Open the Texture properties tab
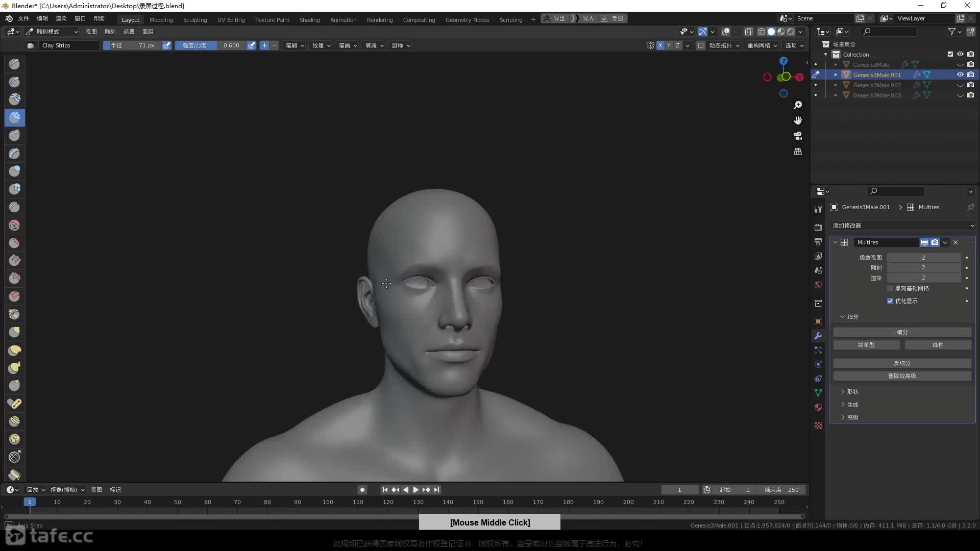 point(818,425)
